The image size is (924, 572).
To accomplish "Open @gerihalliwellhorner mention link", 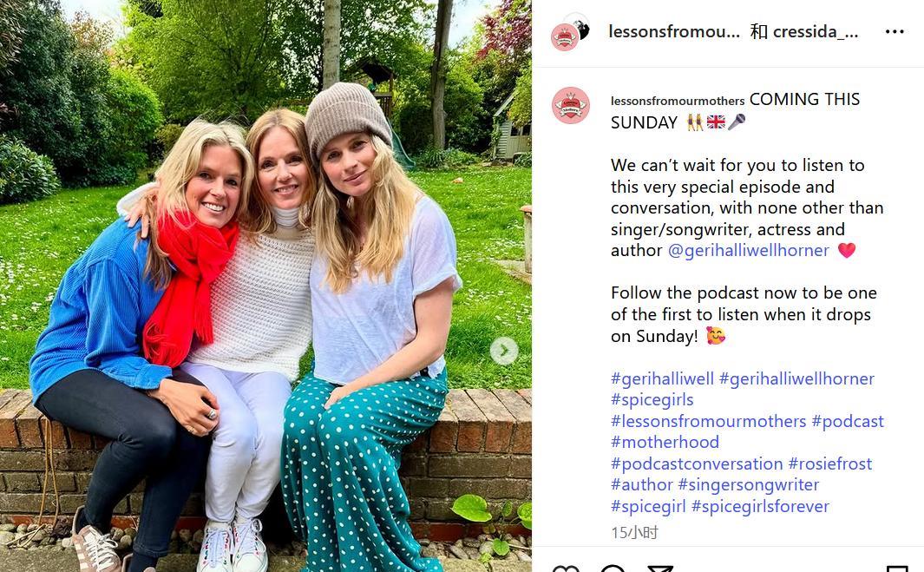I will (x=749, y=251).
